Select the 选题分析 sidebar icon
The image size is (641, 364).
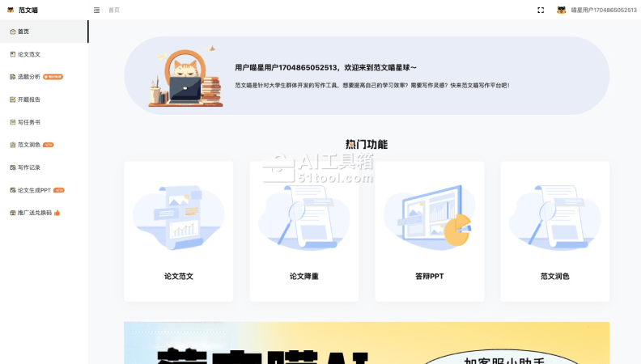coord(12,77)
